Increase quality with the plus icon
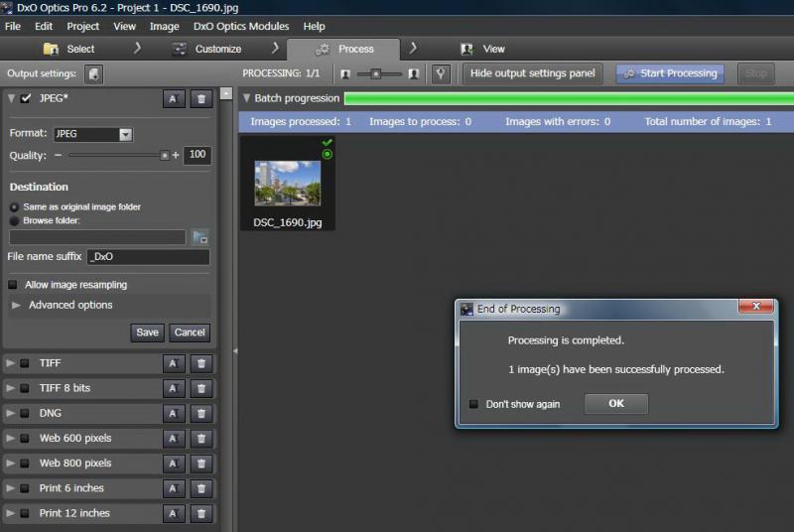 pyautogui.click(x=176, y=155)
